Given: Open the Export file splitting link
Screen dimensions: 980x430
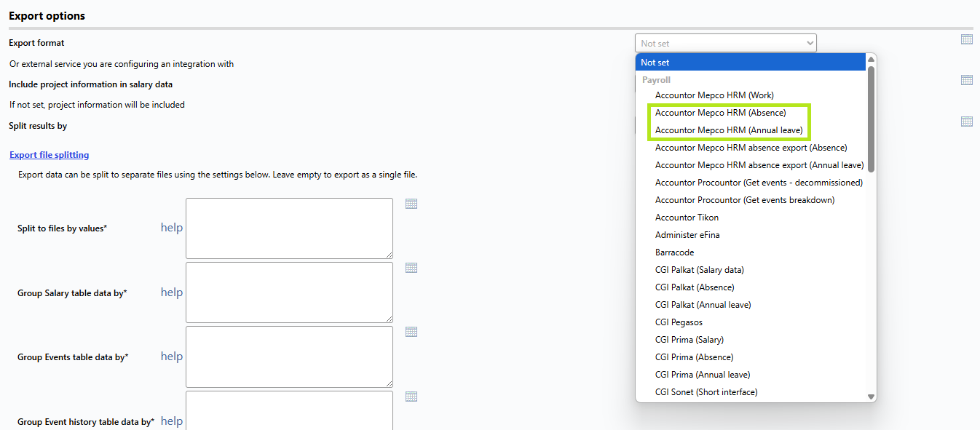Looking at the screenshot, I should tap(49, 155).
